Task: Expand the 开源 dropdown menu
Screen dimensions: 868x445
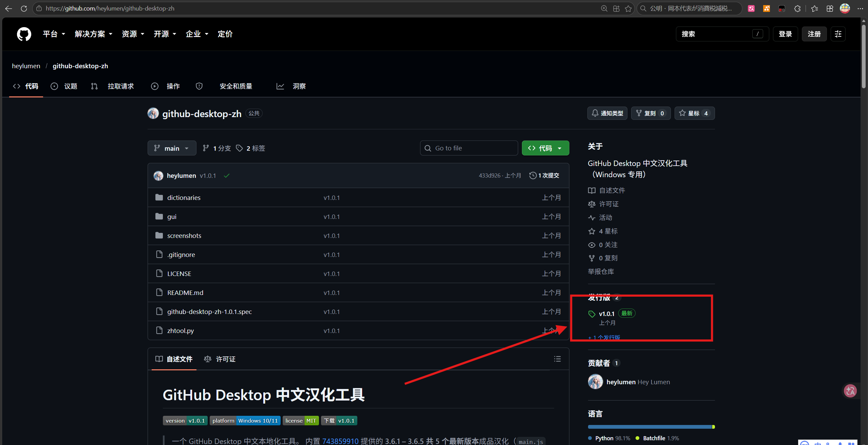Action: (165, 34)
